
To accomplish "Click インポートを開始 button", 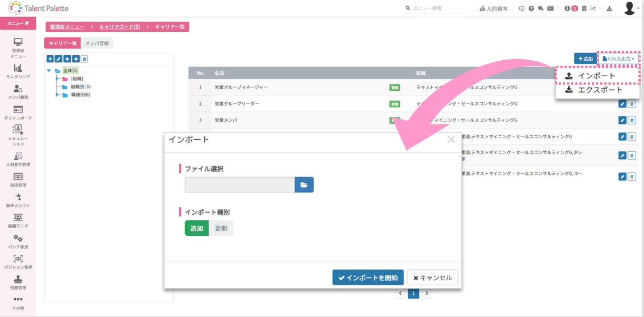I will 368,278.
